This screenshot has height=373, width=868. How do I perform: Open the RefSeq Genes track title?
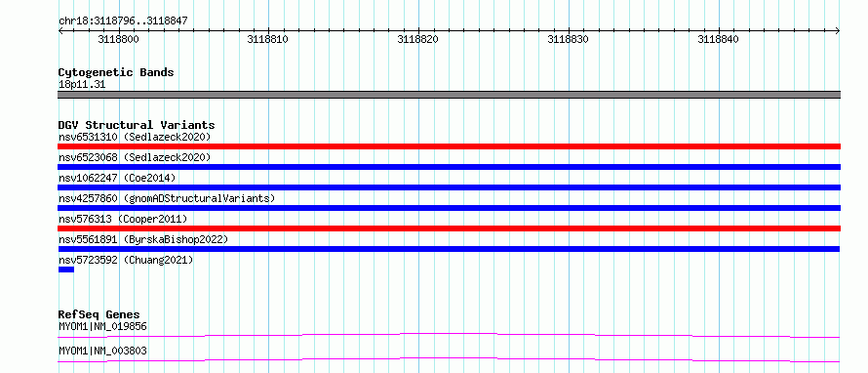pos(99,315)
